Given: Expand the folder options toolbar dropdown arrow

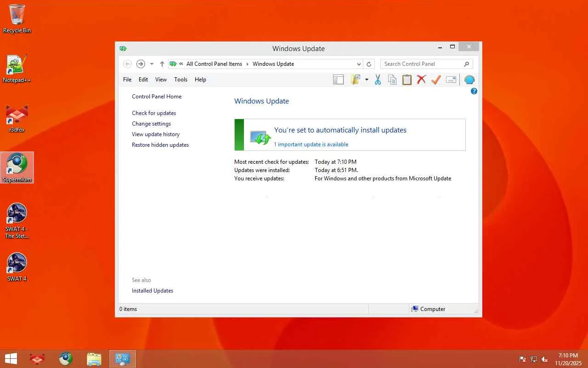Looking at the screenshot, I should coord(367,80).
